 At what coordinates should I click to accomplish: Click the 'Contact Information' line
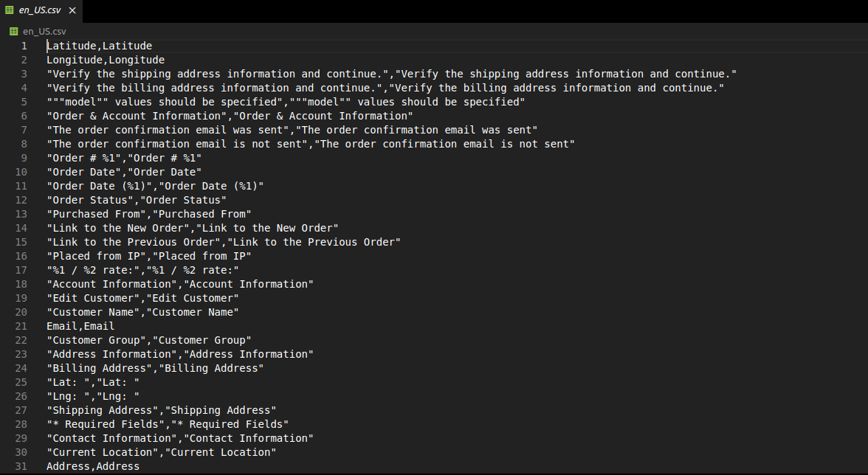(180, 438)
